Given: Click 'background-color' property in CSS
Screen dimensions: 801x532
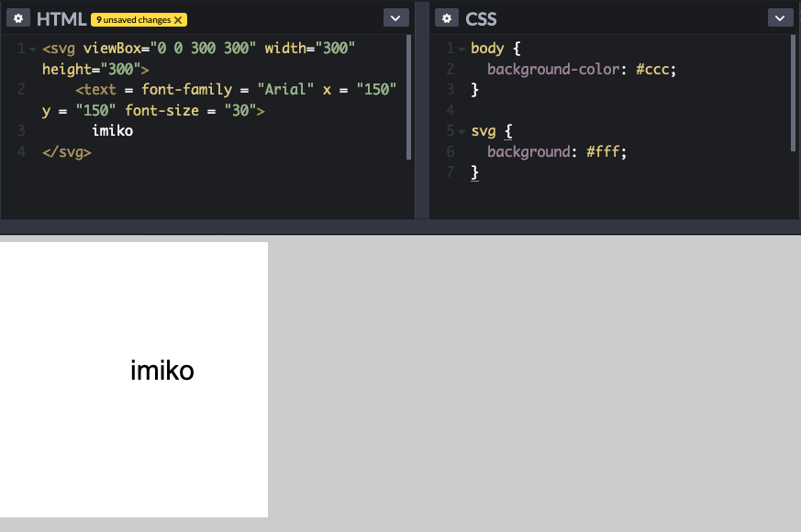Looking at the screenshot, I should pos(553,69).
